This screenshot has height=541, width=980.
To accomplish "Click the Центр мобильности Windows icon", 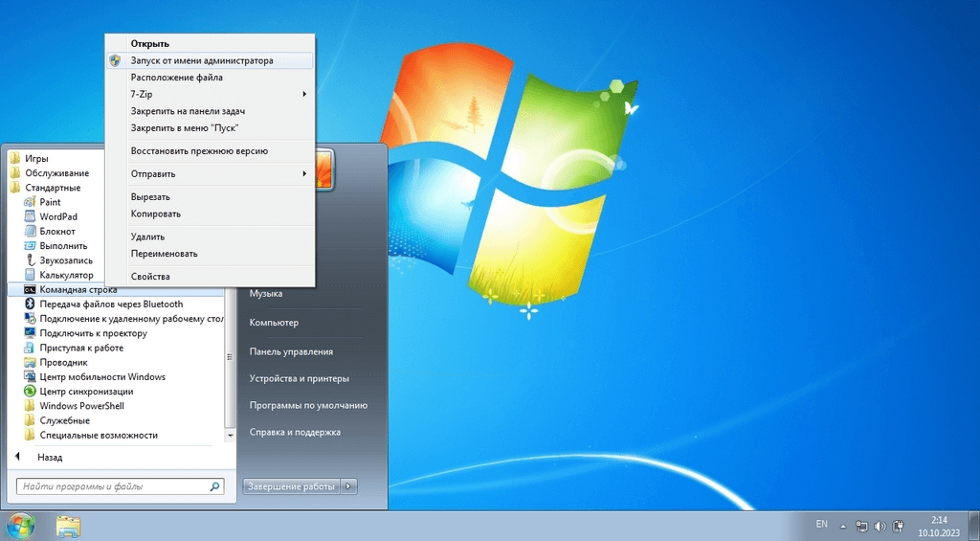I will point(30,376).
